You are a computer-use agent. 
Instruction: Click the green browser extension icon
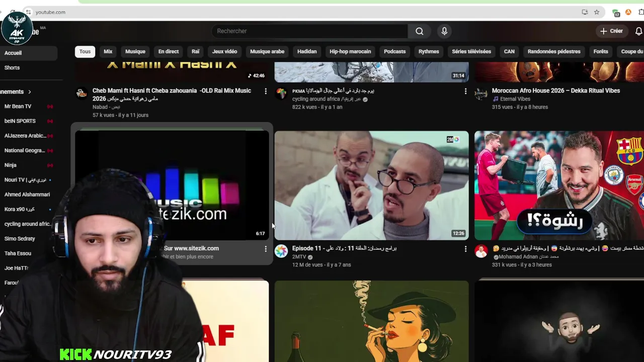pyautogui.click(x=616, y=12)
